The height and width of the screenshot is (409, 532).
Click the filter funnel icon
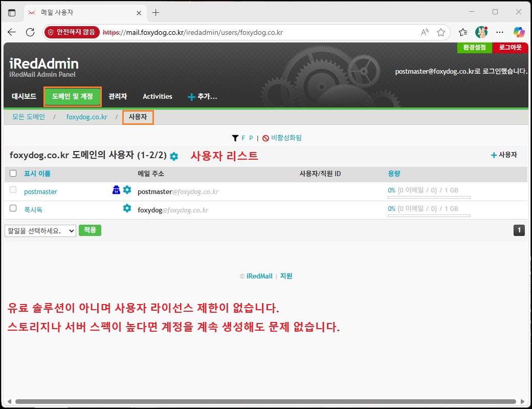coord(235,138)
